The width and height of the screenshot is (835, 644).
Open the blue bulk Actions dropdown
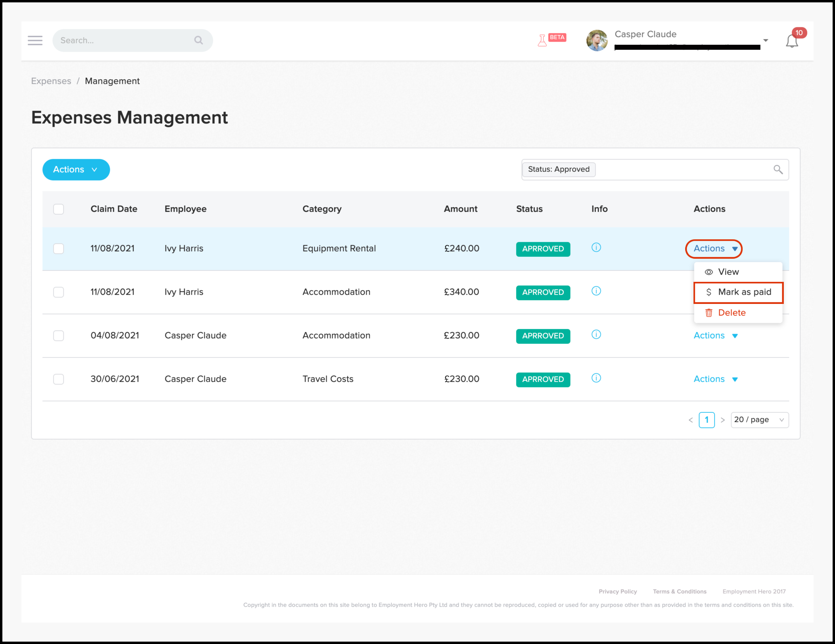pos(76,169)
